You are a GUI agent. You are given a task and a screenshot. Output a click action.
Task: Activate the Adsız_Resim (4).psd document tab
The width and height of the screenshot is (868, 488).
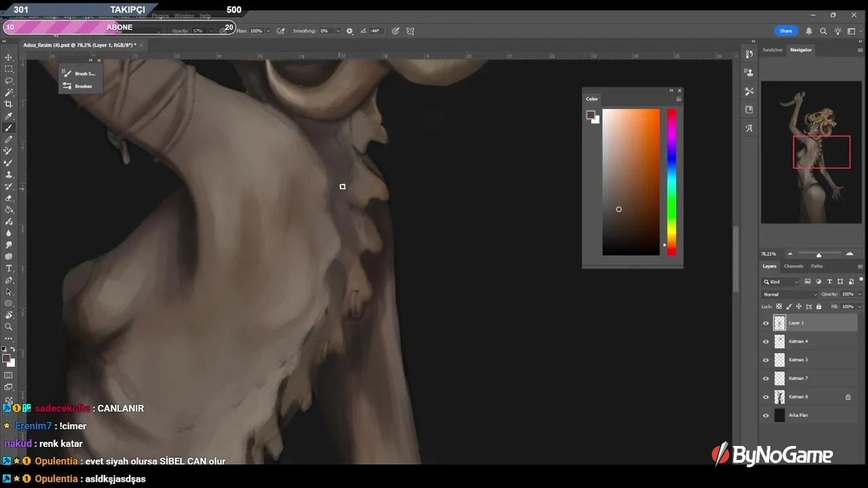coord(79,45)
